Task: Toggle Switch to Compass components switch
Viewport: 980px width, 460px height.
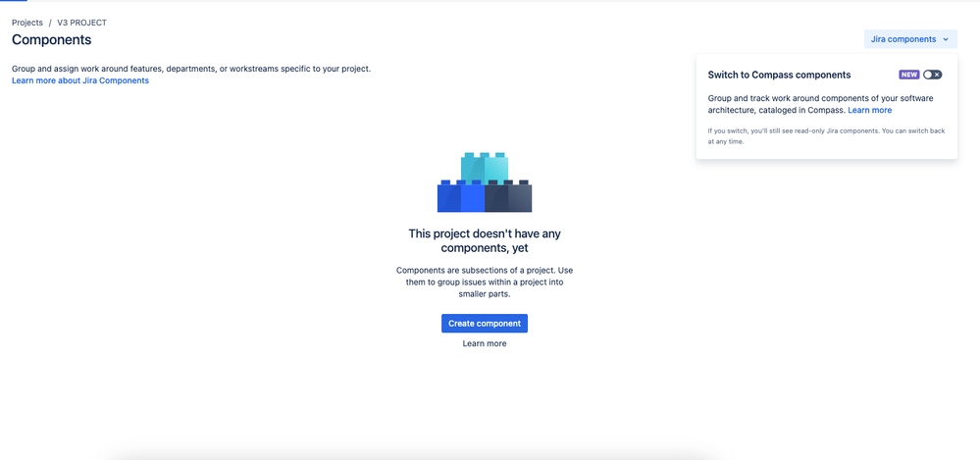Action: 933,75
